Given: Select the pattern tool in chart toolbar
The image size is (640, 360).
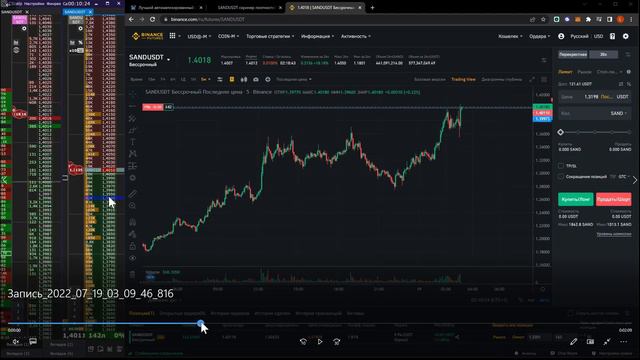Looking at the screenshot, I should pos(133,154).
